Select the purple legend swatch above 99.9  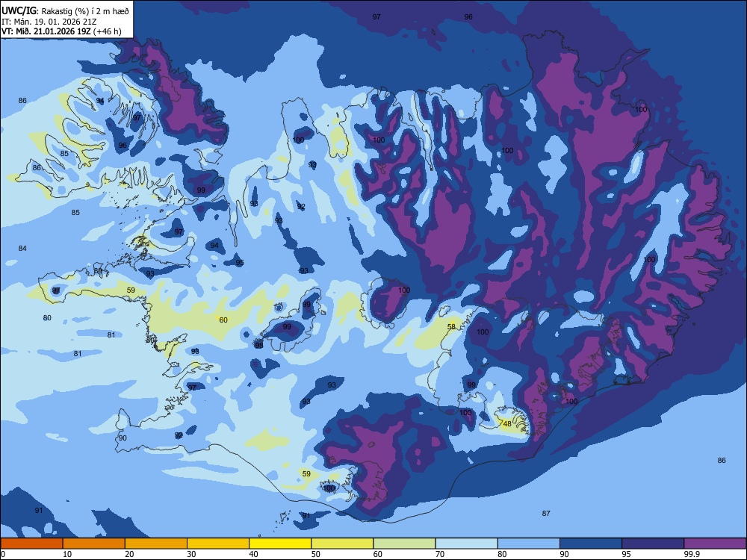pyautogui.click(x=715, y=544)
